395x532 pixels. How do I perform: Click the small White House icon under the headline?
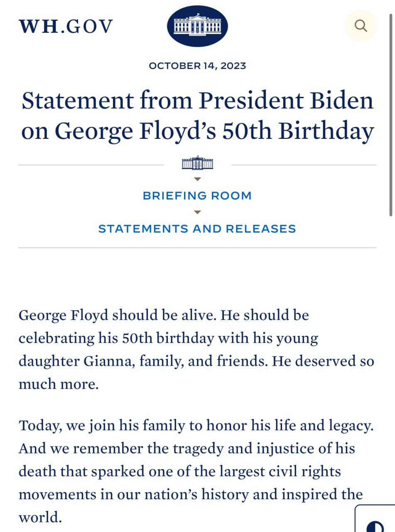[x=197, y=163]
